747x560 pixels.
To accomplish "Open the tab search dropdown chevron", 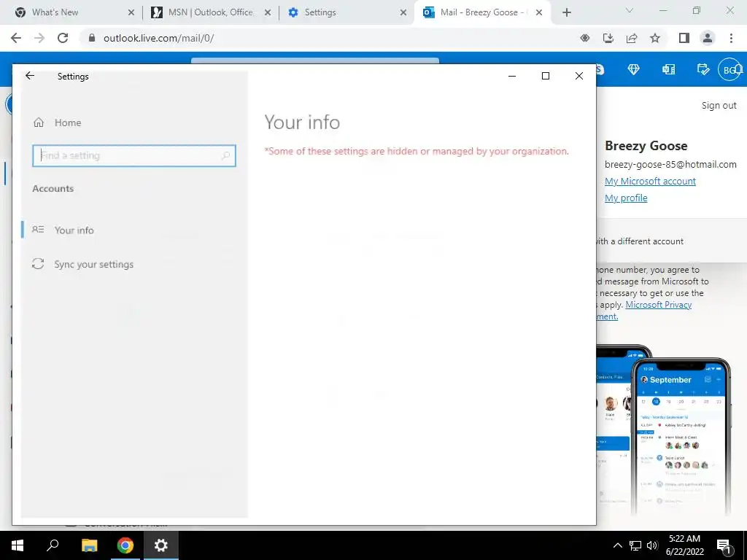I will tap(630, 10).
